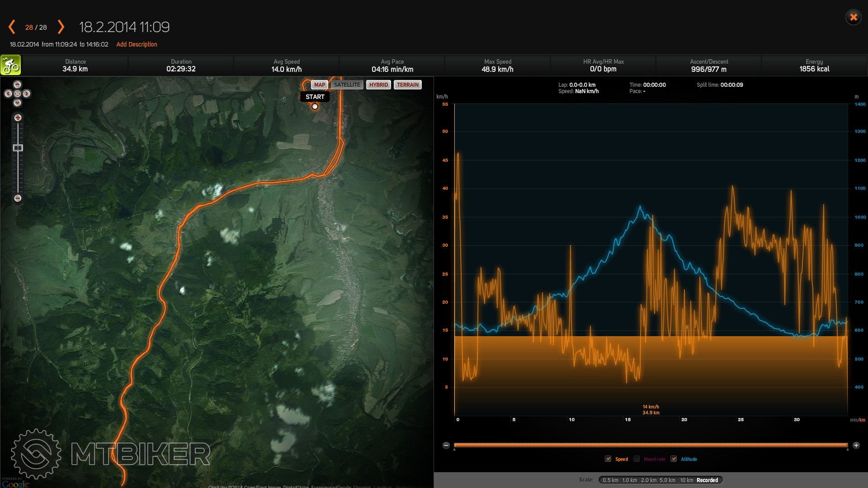Pan the map right
The image size is (868, 488).
(27, 94)
